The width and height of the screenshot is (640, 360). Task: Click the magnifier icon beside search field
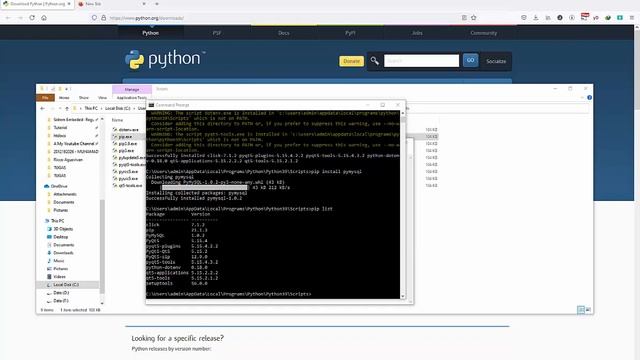pyautogui.click(x=374, y=61)
